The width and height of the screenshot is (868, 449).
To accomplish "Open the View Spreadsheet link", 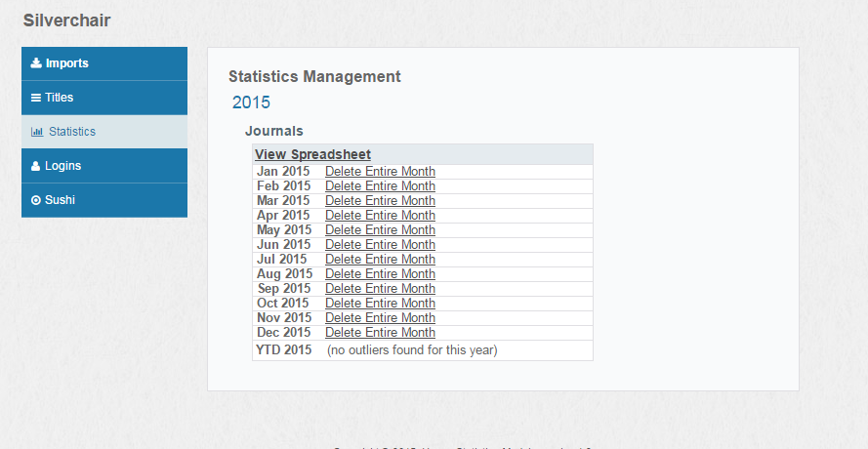I will click(312, 154).
